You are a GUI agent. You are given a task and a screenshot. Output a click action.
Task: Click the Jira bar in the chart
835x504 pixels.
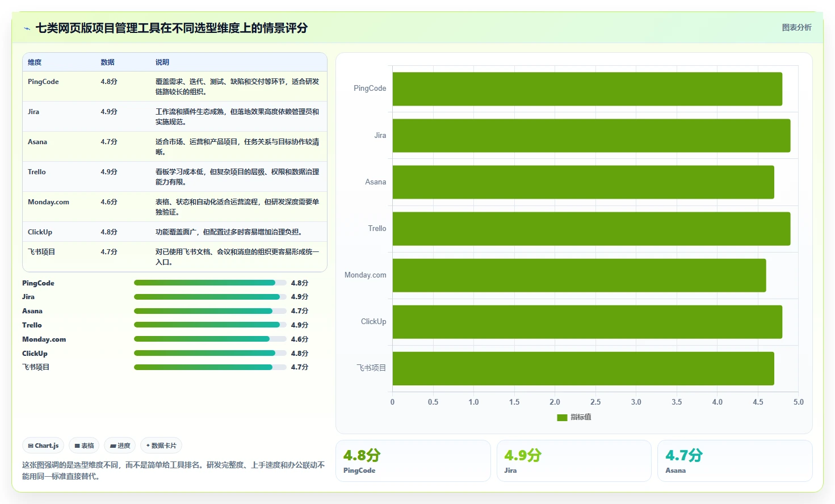[x=591, y=136]
